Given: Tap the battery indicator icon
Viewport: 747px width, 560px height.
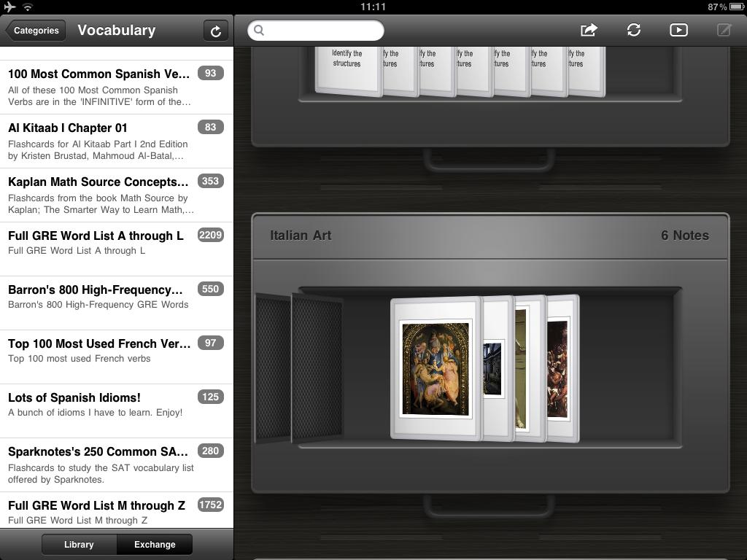Looking at the screenshot, I should pyautogui.click(x=736, y=7).
